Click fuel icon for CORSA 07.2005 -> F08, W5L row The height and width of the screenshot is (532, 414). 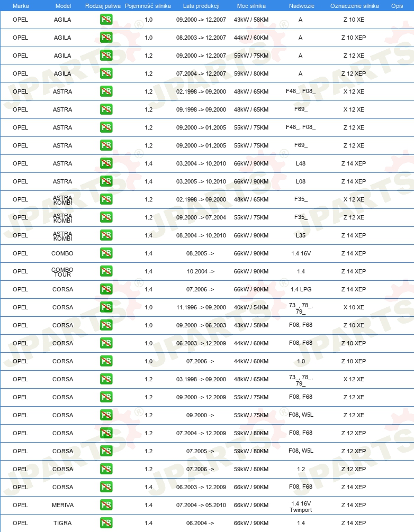106,451
